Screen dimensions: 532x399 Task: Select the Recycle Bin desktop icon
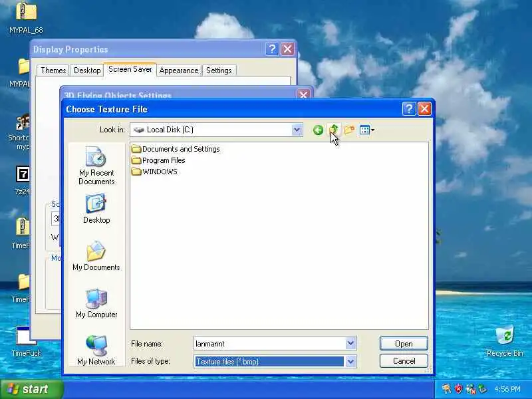[505, 341]
